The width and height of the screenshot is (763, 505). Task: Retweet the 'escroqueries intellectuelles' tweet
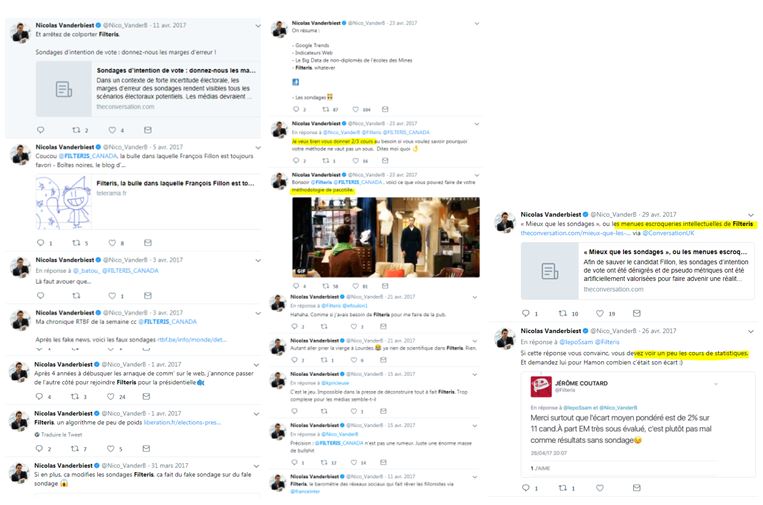[x=563, y=313]
